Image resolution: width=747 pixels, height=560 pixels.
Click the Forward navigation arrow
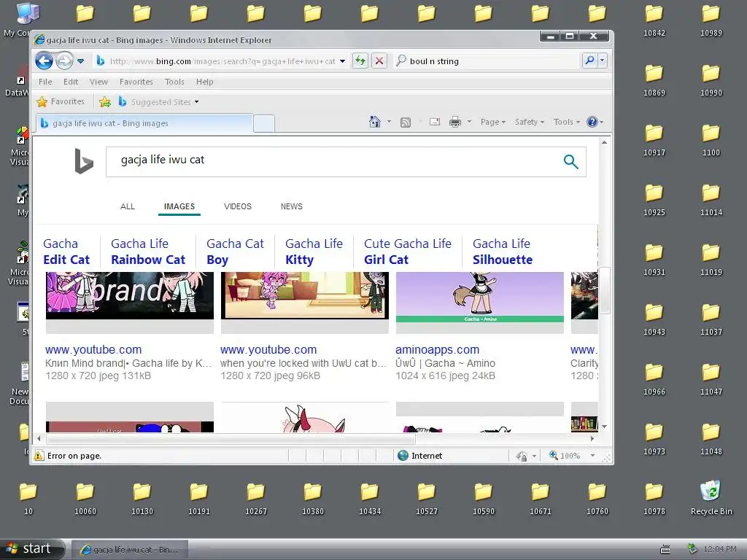64,61
